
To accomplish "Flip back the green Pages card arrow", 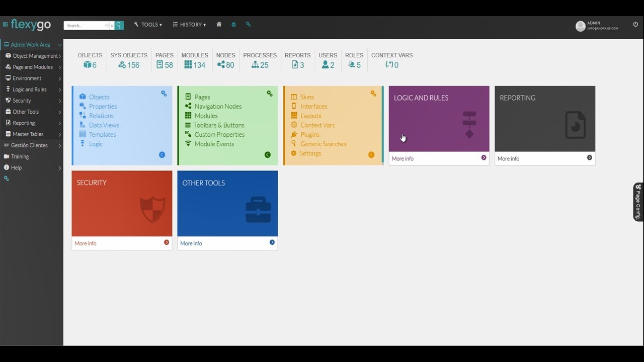I will tap(268, 155).
